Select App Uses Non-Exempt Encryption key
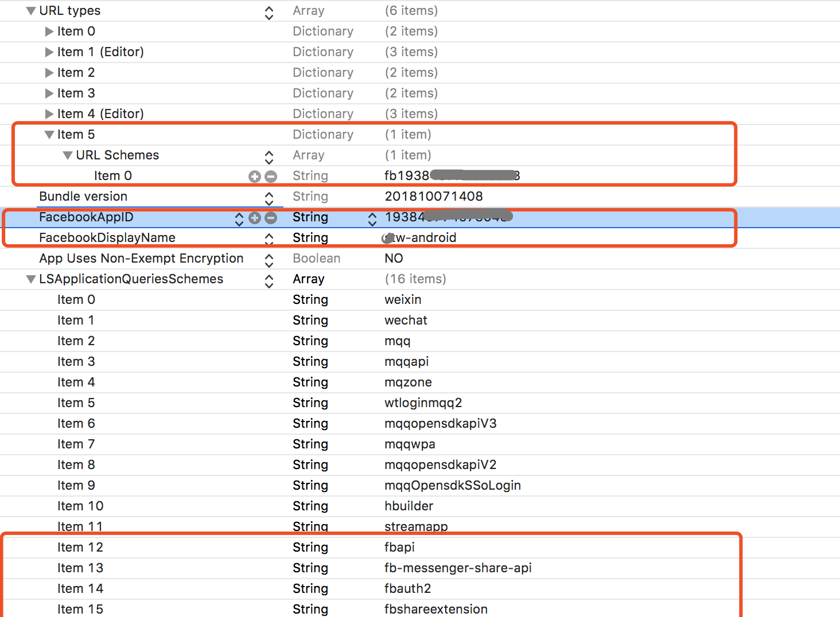The width and height of the screenshot is (840, 617). [141, 259]
